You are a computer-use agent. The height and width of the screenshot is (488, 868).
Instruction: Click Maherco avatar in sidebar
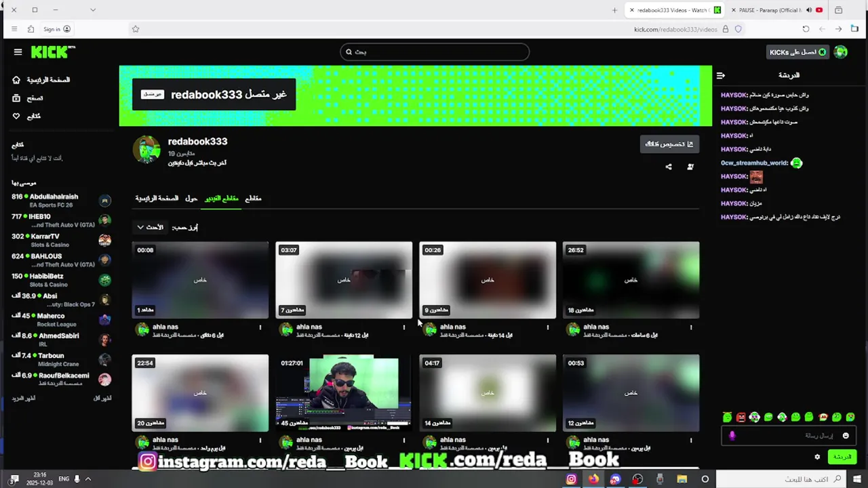104,320
